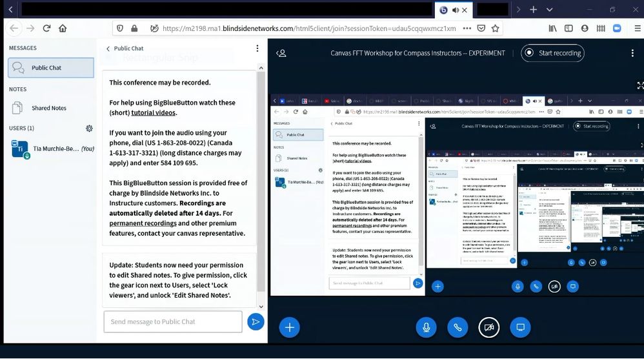Click Start recording button
The image size is (644, 359).
pyautogui.click(x=552, y=53)
